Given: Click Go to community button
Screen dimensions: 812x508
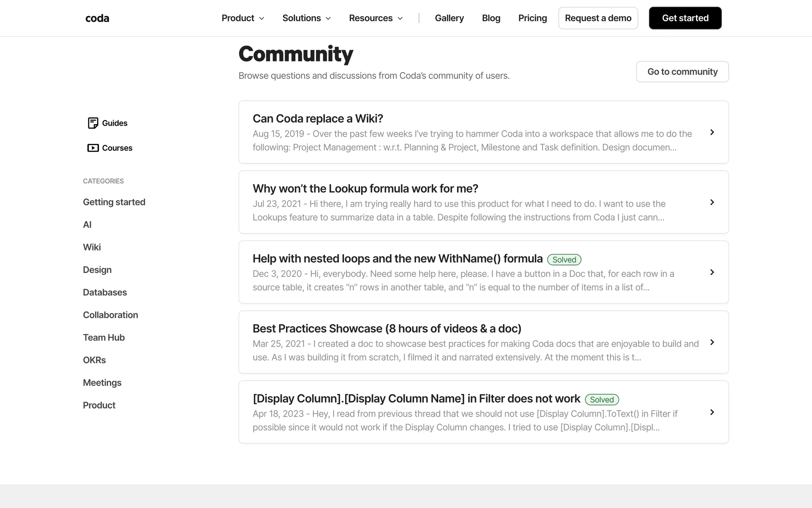Looking at the screenshot, I should point(682,72).
